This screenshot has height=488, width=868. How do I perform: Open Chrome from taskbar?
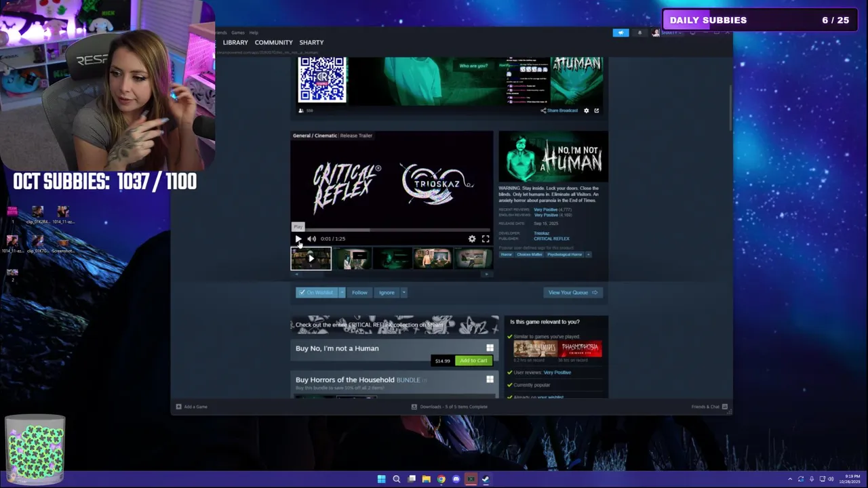coord(441,479)
